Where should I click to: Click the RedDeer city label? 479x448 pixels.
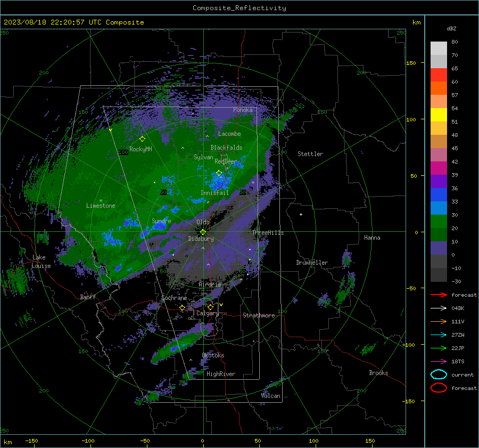(x=226, y=161)
